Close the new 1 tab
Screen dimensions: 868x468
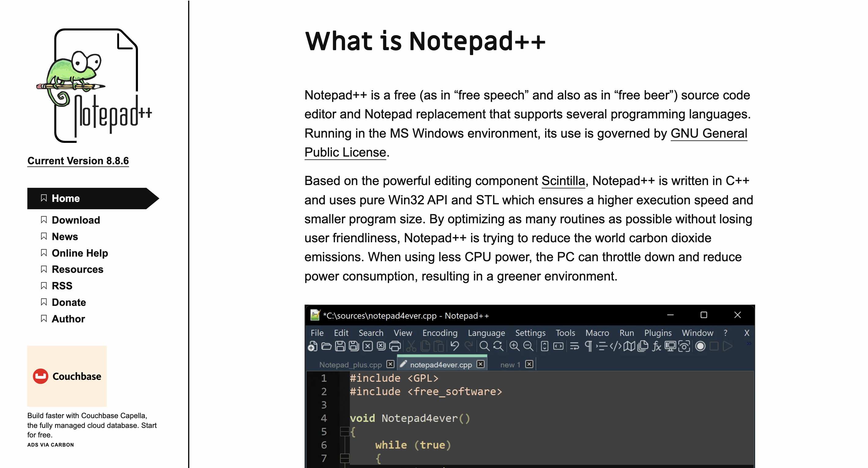tap(529, 364)
